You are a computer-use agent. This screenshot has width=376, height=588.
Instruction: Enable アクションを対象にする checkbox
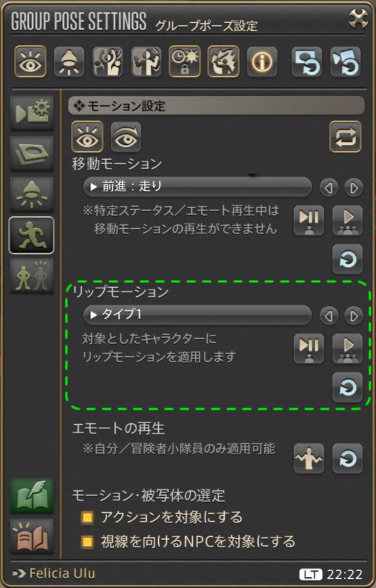pyautogui.click(x=87, y=518)
